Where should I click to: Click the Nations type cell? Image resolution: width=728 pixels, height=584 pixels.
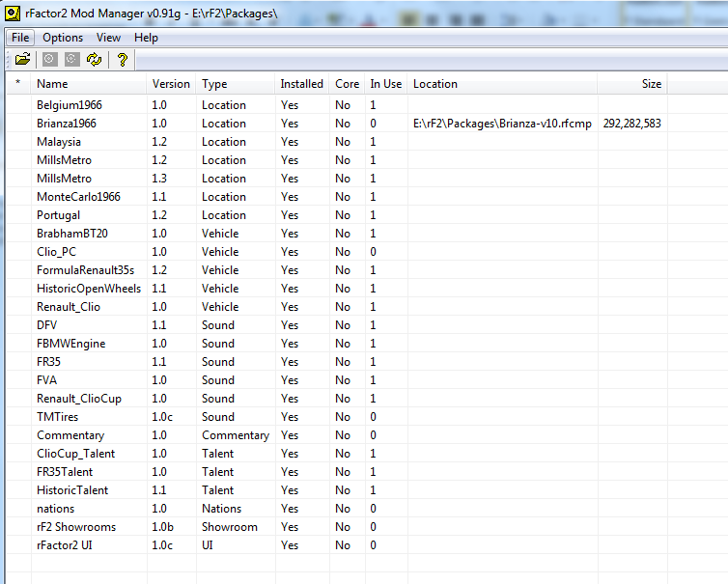(x=221, y=509)
